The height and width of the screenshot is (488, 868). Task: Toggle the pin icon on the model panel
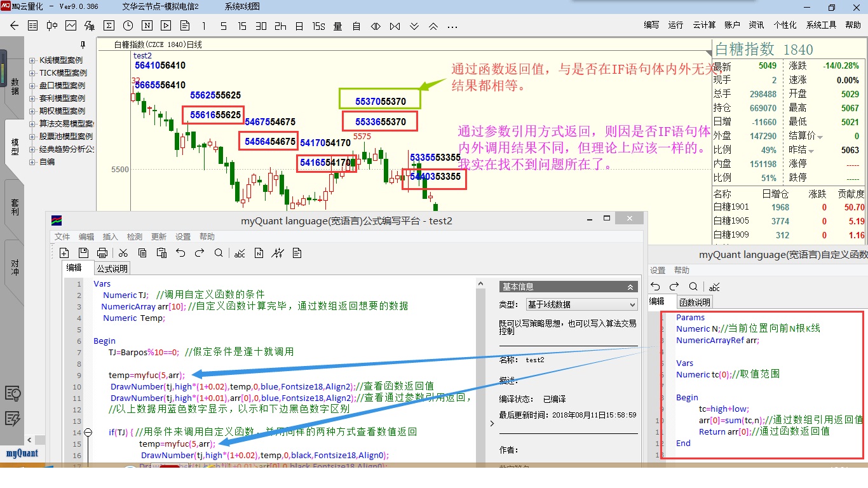pyautogui.click(x=83, y=45)
